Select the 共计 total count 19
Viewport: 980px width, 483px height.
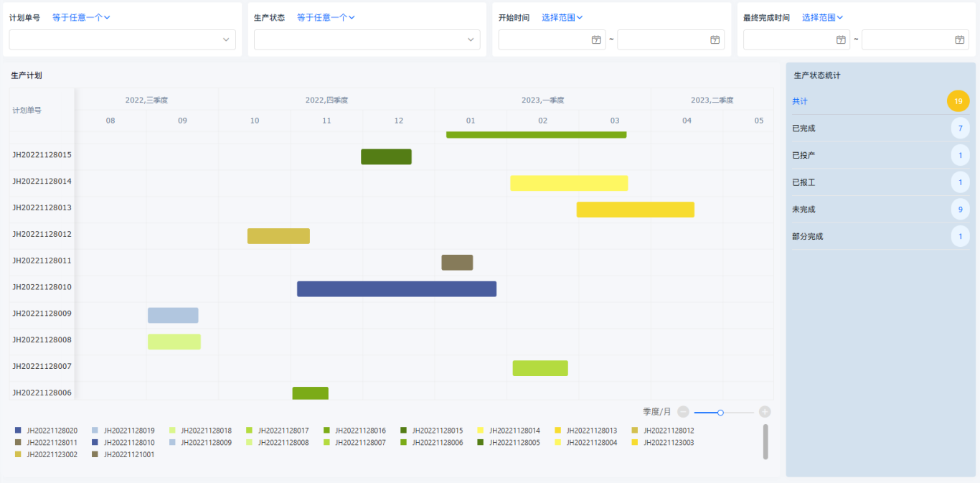point(958,101)
